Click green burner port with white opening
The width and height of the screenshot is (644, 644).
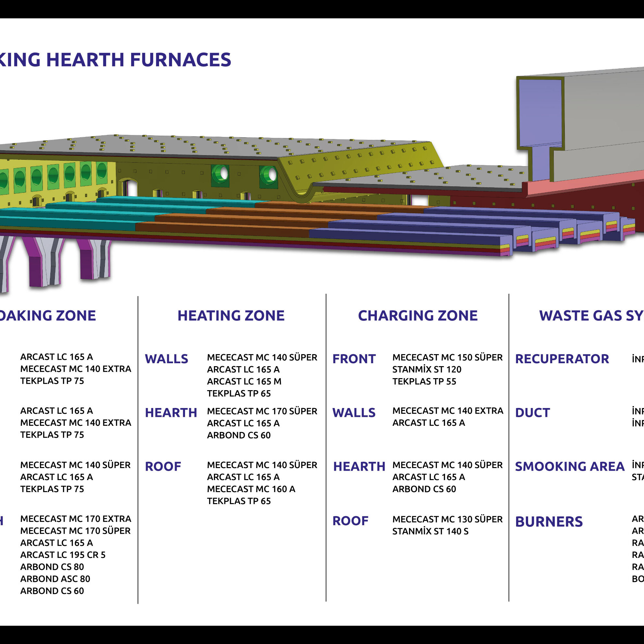pyautogui.click(x=220, y=174)
